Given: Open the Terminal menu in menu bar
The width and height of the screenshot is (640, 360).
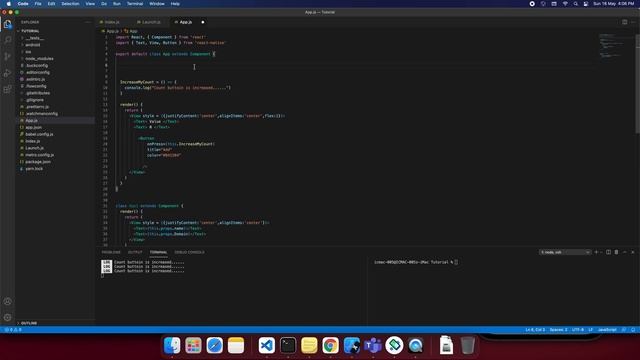Looking at the screenshot, I should pos(135,4).
